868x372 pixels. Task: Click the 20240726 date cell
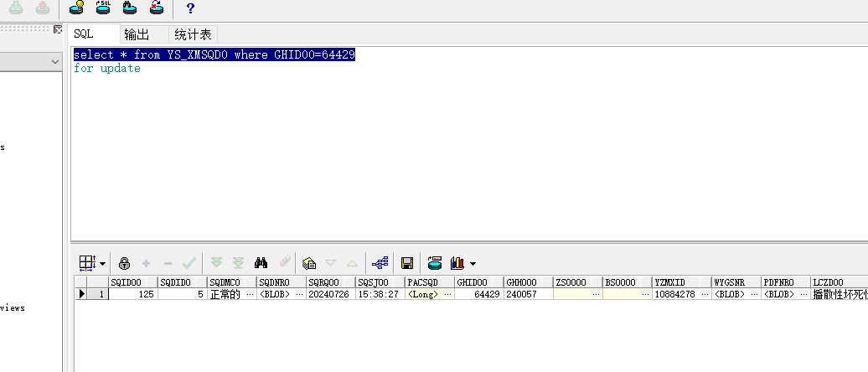[x=328, y=294]
